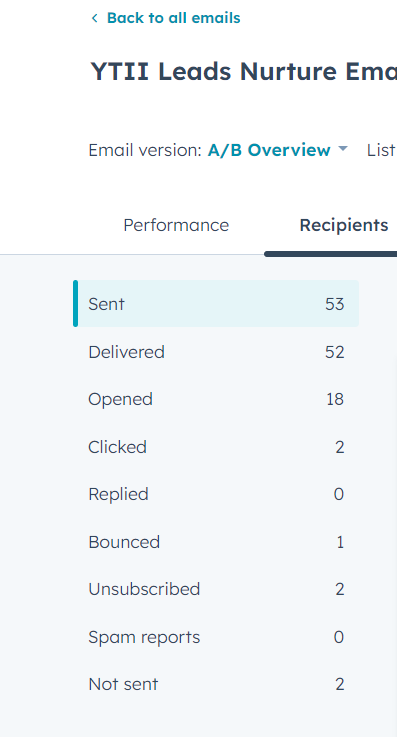
Task: Select the Sent recipients filter
Action: 216,304
